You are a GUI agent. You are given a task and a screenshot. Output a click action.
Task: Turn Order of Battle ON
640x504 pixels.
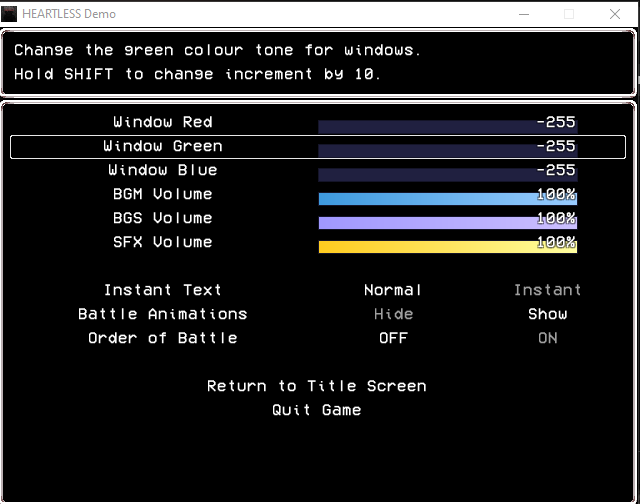coord(548,338)
